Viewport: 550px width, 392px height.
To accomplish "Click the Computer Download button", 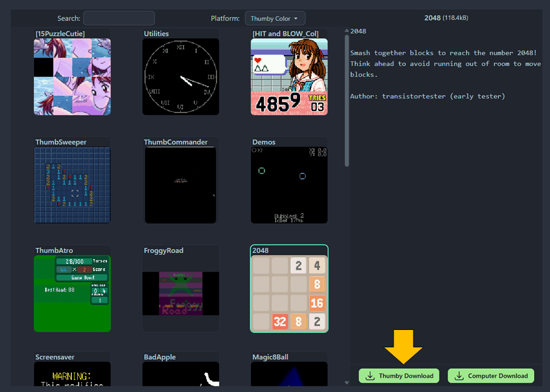I will click(491, 376).
